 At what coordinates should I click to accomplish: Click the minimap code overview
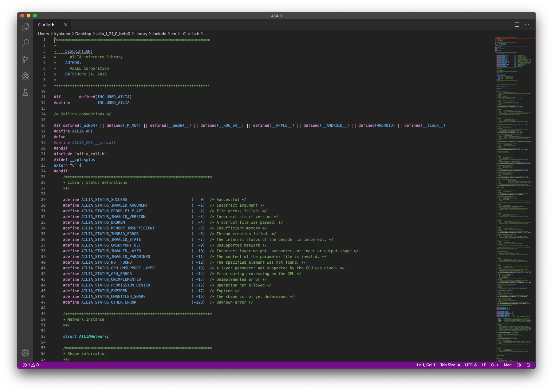[x=513, y=199]
